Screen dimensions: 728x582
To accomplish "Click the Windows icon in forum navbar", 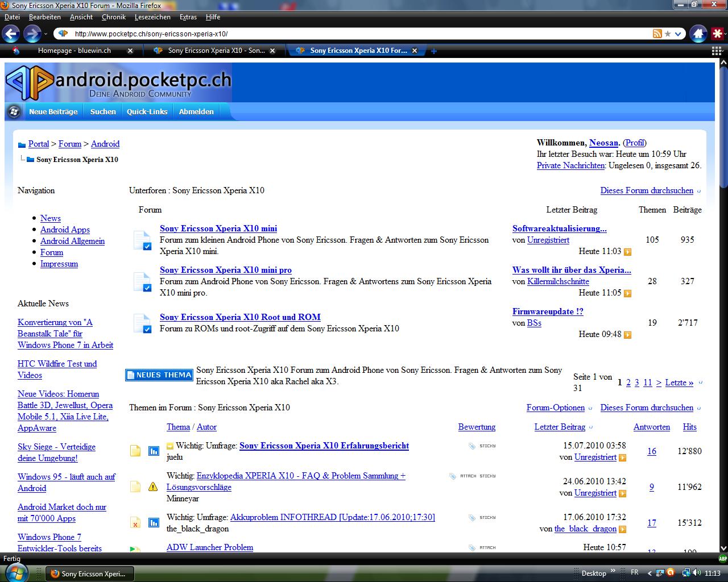I will pyautogui.click(x=14, y=111).
